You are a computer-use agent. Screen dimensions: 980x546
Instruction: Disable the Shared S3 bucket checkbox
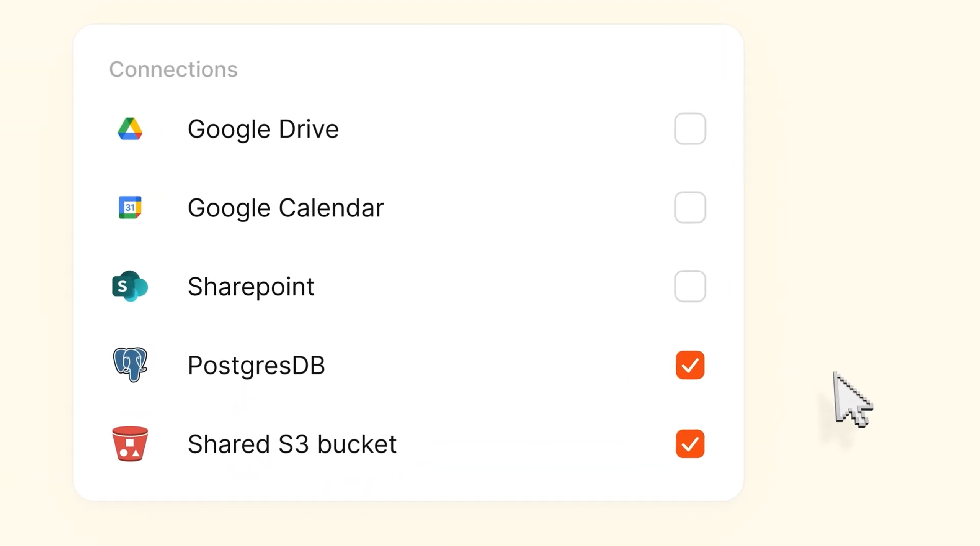point(690,444)
